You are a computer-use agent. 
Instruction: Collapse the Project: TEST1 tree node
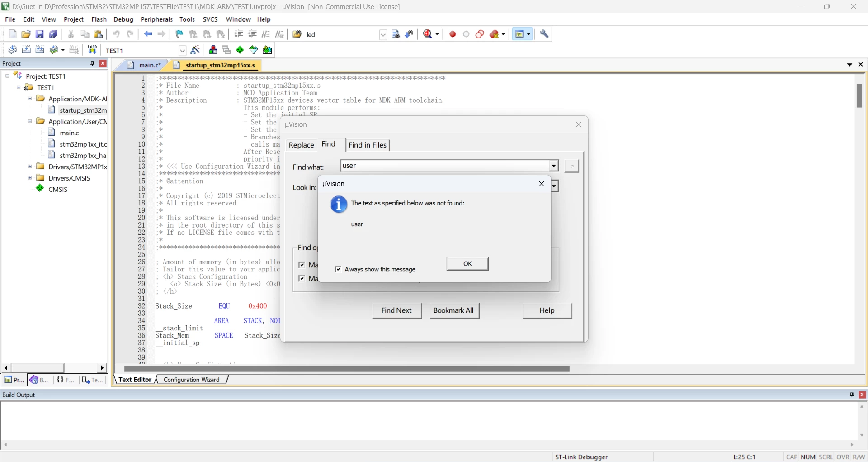click(7, 76)
